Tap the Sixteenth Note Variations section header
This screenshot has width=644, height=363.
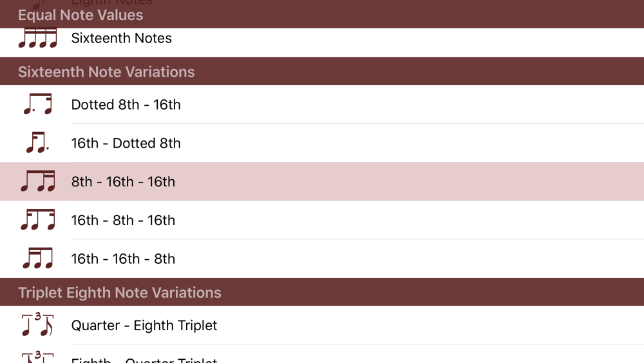(322, 72)
